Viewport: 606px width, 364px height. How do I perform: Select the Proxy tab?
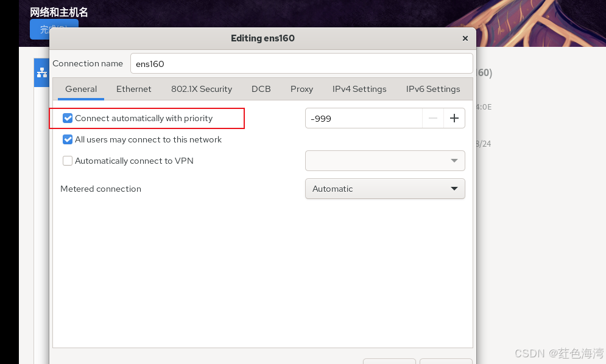pos(301,89)
